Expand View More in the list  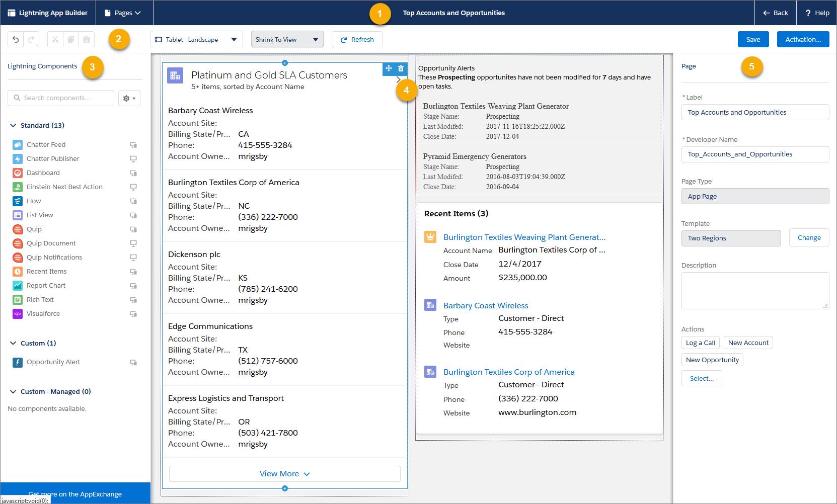tap(285, 474)
